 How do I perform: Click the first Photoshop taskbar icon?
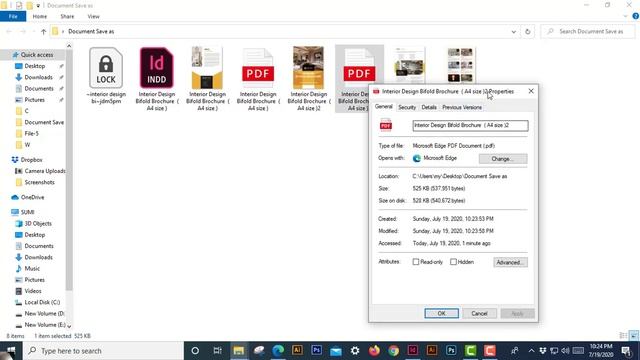click(316, 351)
